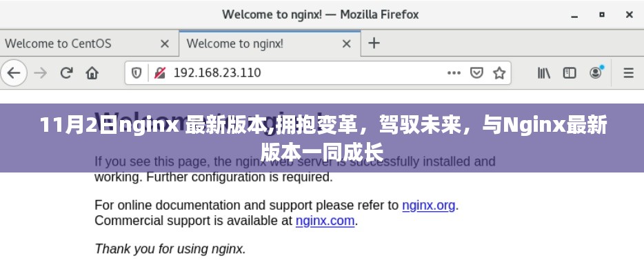Follow the nginx.org link
Image resolution: width=644 pixels, height=276 pixels.
point(428,205)
